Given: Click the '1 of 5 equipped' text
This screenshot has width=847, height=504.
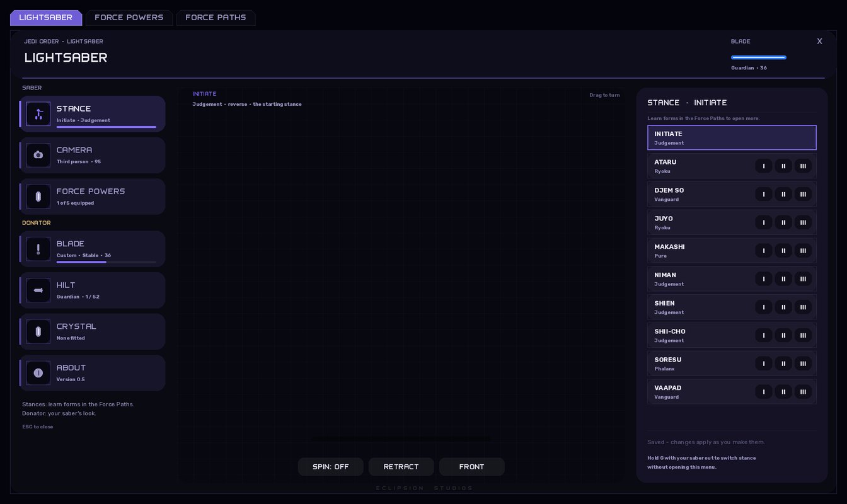Looking at the screenshot, I should point(76,203).
